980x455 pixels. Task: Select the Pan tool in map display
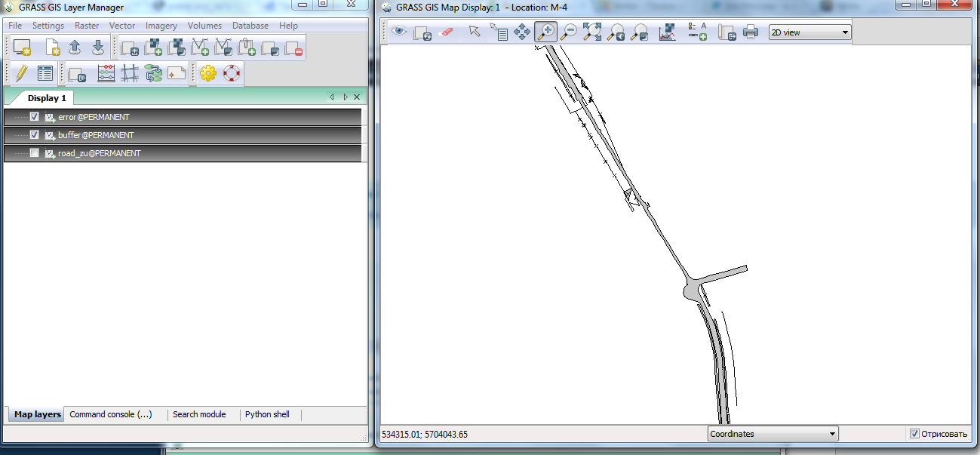coord(521,32)
